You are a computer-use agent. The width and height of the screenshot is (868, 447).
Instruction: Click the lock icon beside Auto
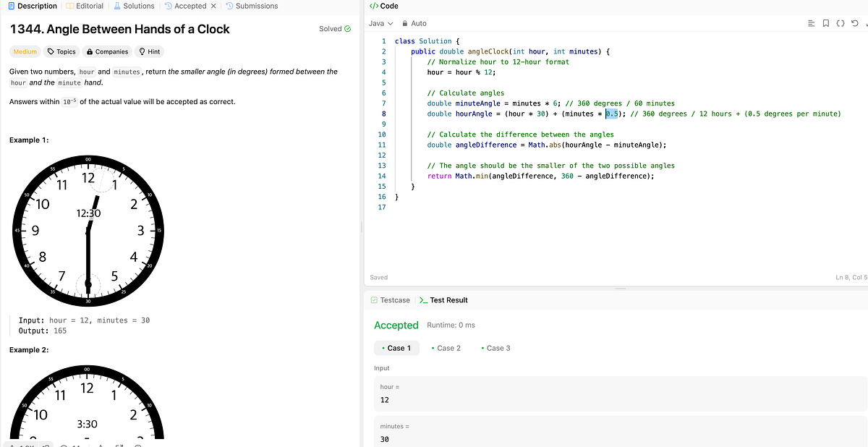click(405, 23)
